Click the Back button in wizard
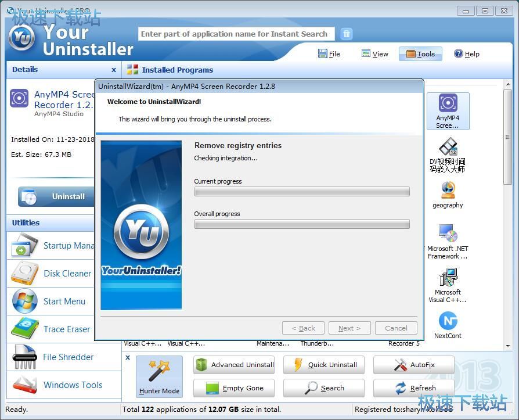 303,328
